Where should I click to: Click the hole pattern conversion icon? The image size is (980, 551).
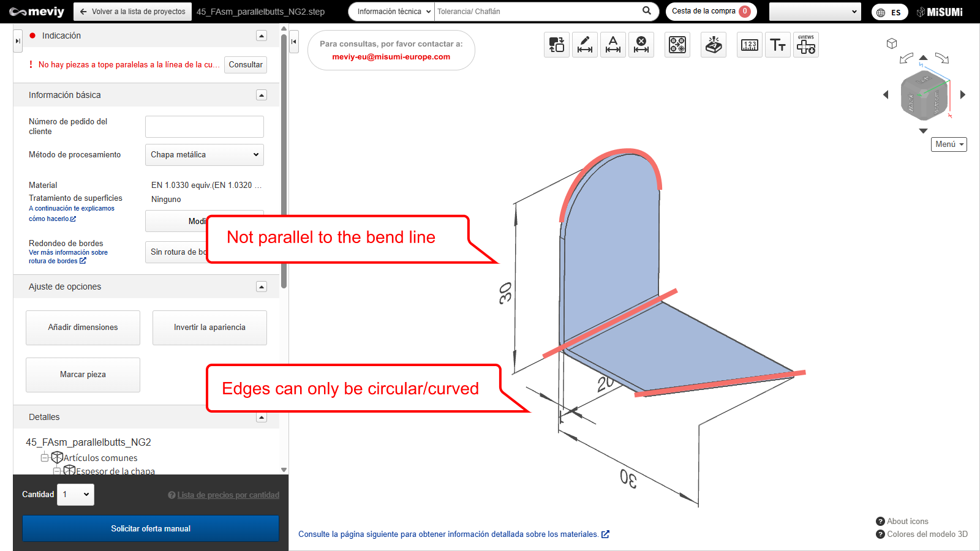(x=677, y=45)
